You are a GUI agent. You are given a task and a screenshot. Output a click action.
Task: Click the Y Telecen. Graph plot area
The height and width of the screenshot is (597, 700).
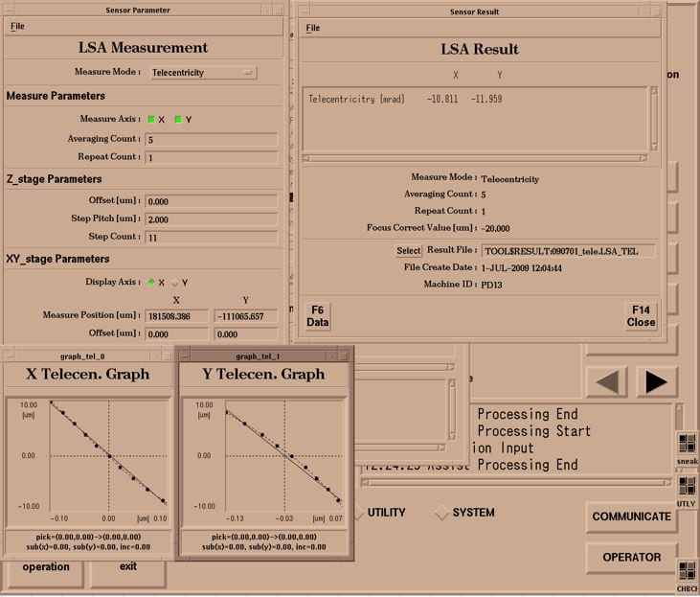[284, 454]
